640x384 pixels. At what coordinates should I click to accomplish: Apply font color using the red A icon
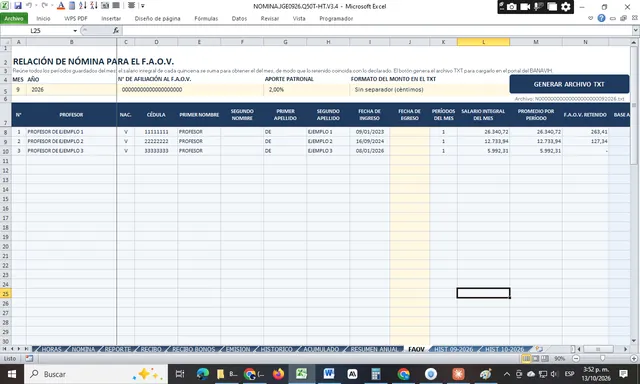61,6
